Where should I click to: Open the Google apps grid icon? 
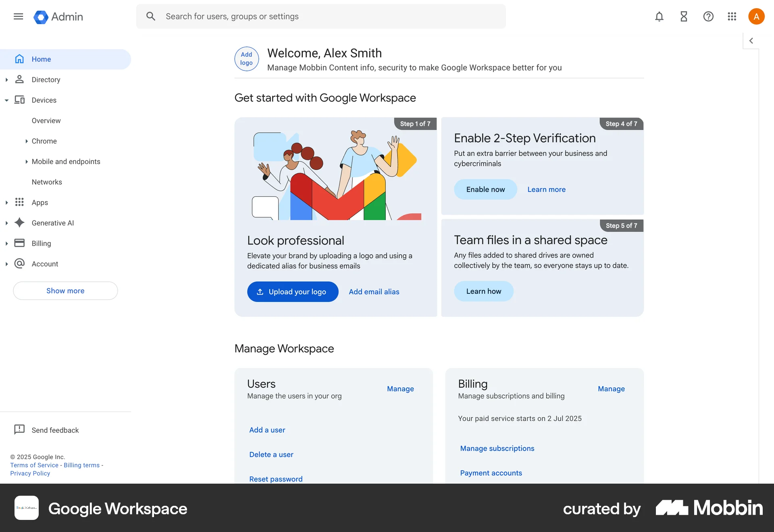pos(732,17)
